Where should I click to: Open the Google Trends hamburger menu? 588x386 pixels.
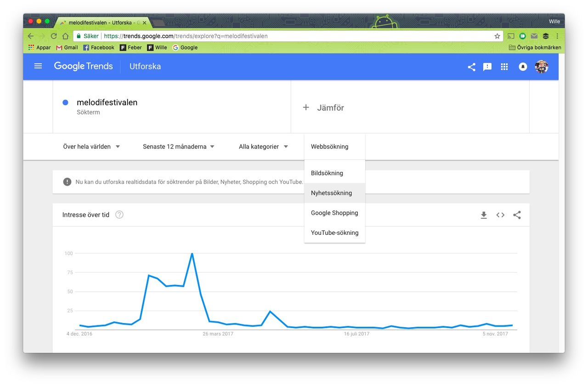coord(38,66)
